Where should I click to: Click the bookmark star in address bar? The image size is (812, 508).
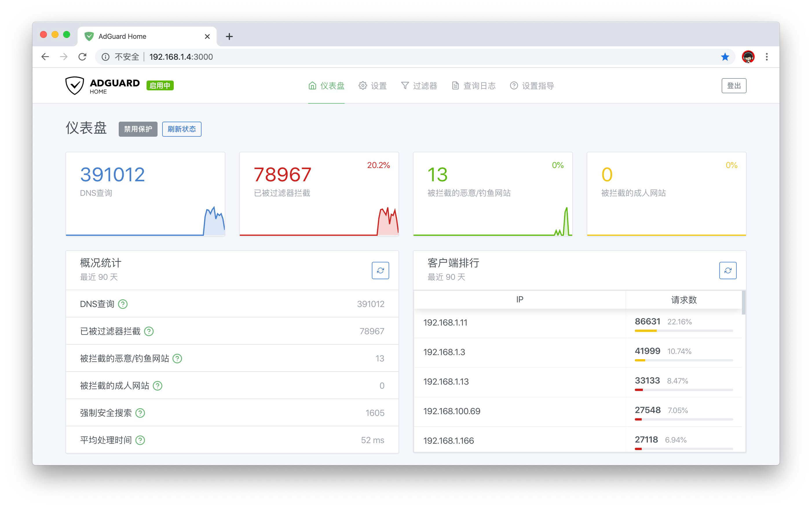[x=725, y=57]
